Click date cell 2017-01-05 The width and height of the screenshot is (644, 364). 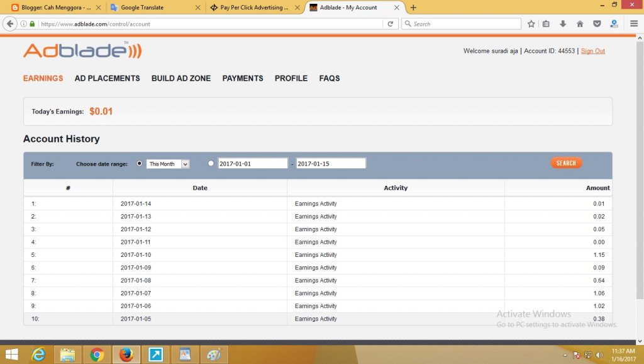tap(136, 319)
